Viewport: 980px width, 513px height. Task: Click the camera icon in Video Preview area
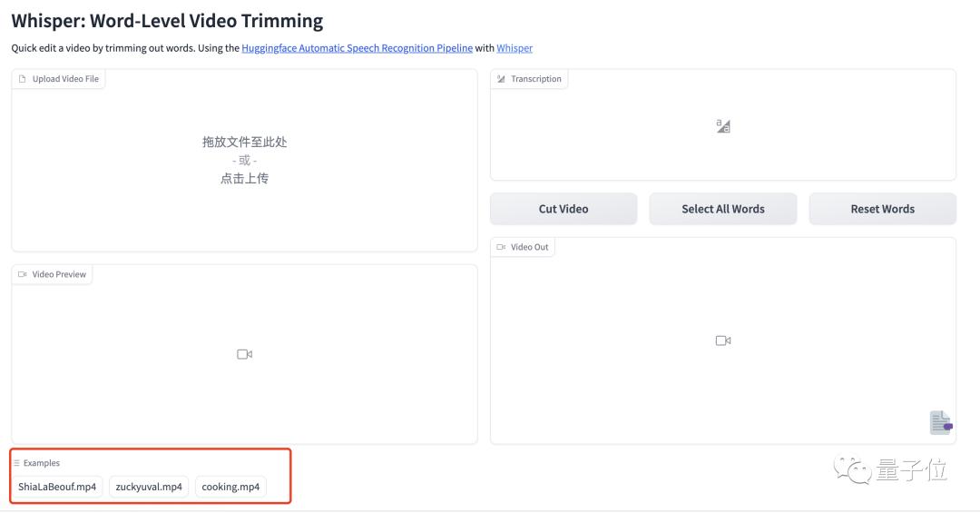click(244, 354)
